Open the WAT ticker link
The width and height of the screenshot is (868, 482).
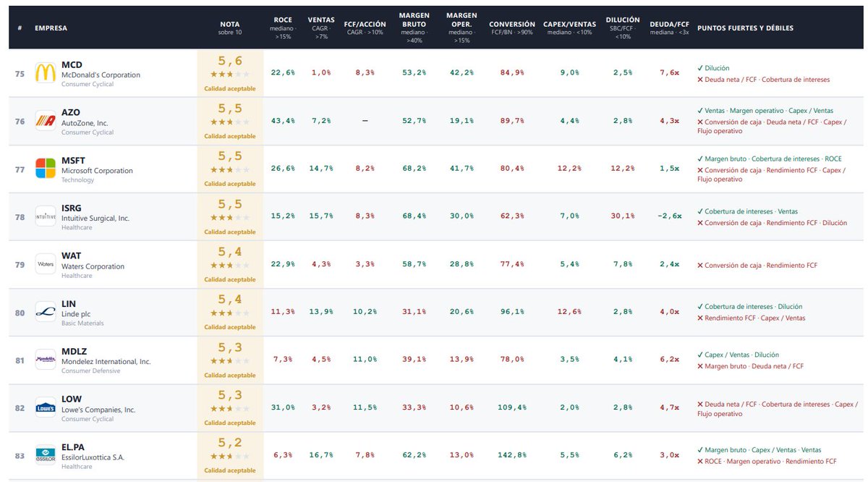pos(71,255)
